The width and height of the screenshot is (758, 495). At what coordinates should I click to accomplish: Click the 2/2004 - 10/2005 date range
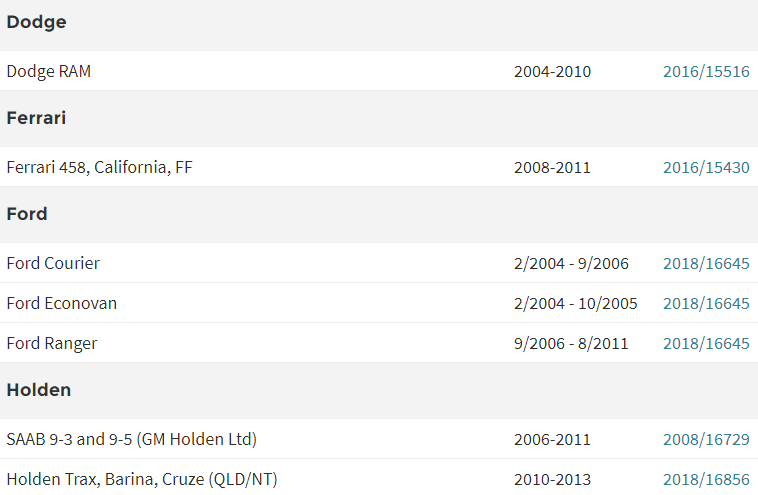575,304
